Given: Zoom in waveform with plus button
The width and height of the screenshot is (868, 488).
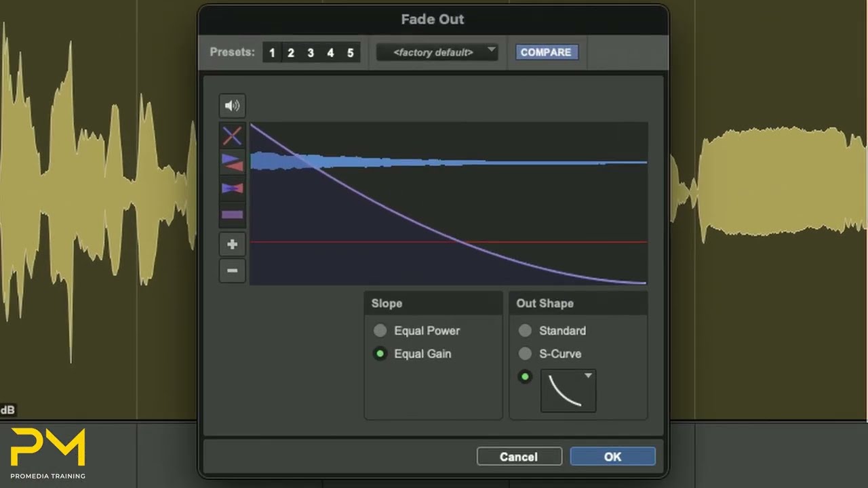Looking at the screenshot, I should pos(232,244).
